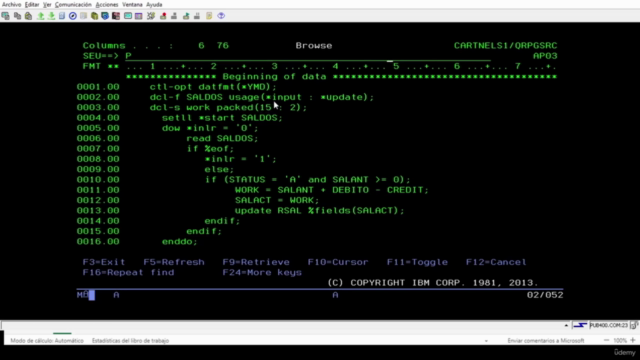Click the yellow note toolbar icon
This screenshot has width=640, height=360.
[209, 16]
